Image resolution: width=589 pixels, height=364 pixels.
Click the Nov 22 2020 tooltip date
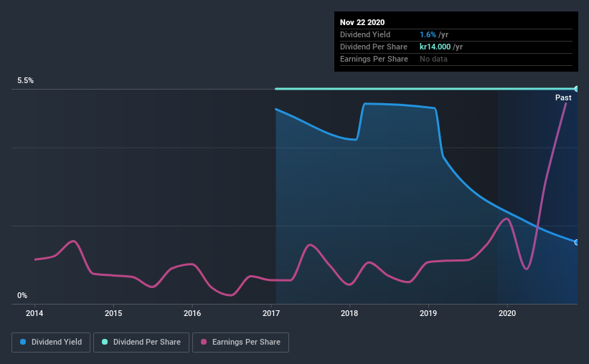(x=363, y=22)
